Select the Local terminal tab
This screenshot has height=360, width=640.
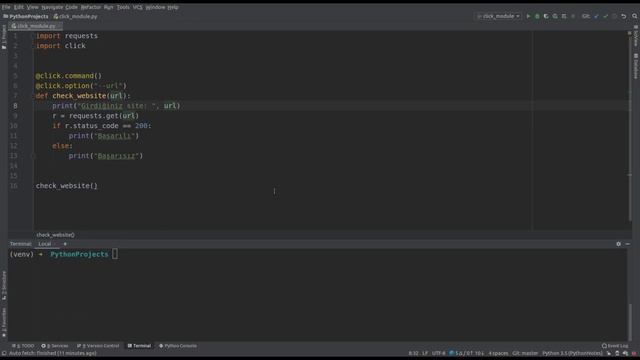pos(44,244)
